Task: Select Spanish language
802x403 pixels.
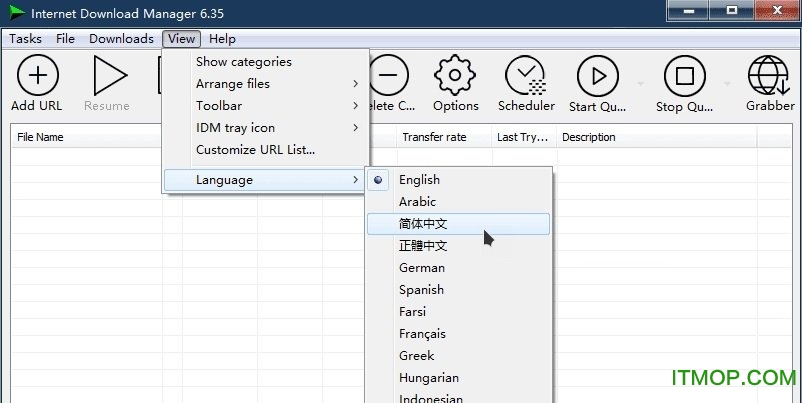Action: tap(459, 289)
